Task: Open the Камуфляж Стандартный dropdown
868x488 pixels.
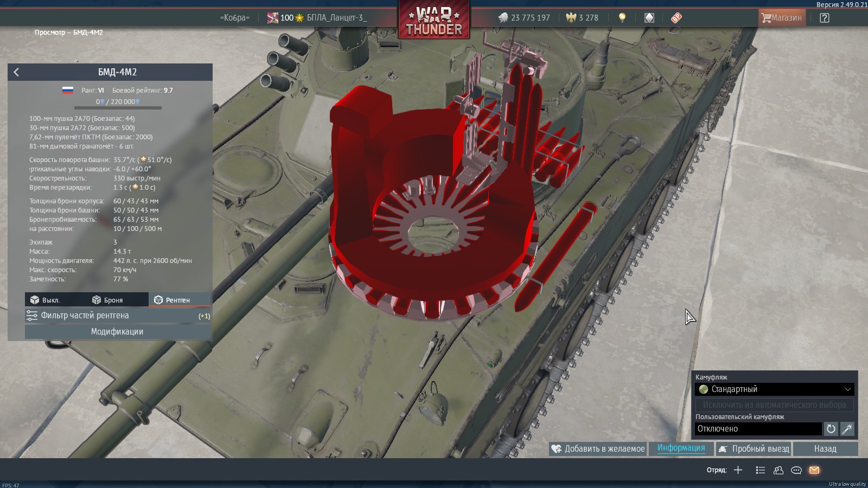Action: tap(774, 389)
